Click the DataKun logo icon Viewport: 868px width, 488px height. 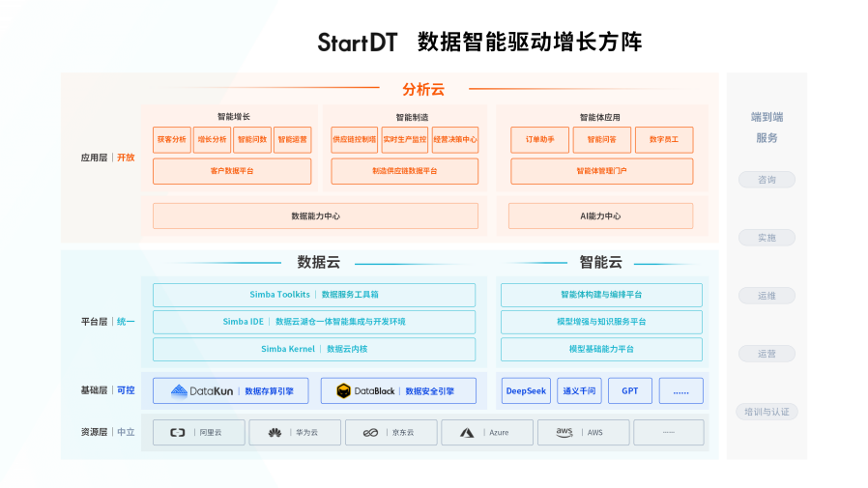tap(180, 391)
